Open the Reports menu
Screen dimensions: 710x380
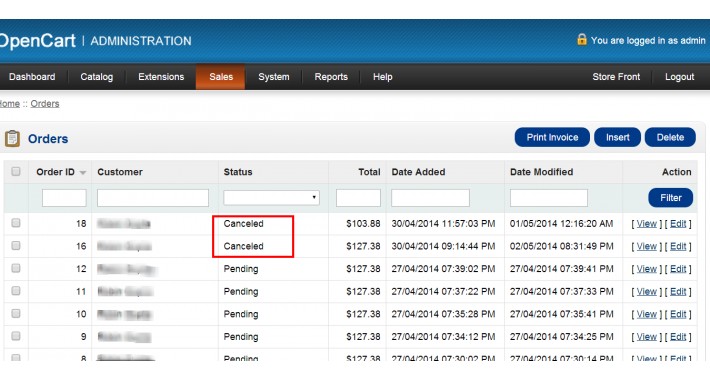331,77
